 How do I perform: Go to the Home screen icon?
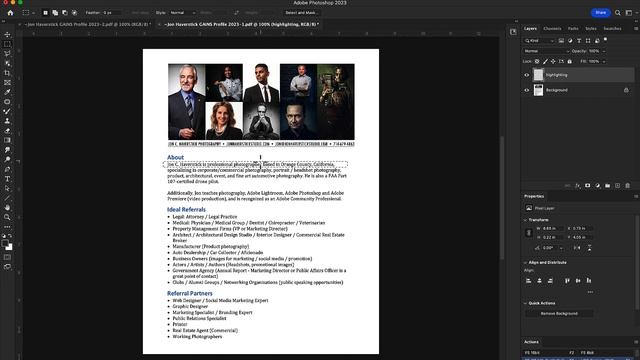10,13
